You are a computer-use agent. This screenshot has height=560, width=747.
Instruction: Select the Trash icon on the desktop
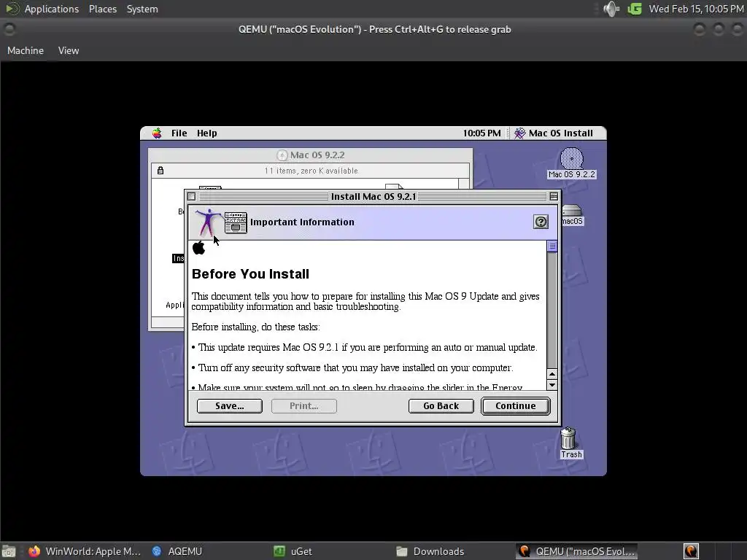570,443
